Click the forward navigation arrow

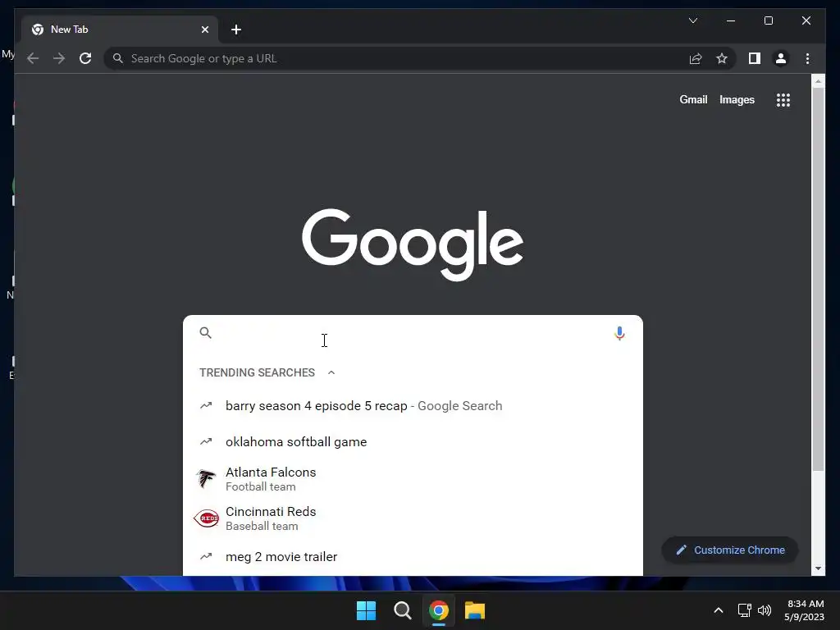(x=59, y=58)
